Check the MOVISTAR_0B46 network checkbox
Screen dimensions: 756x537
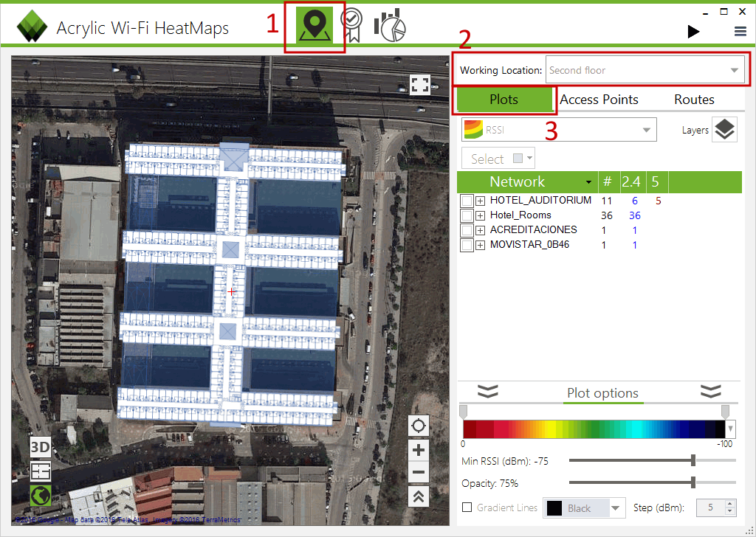[467, 245]
